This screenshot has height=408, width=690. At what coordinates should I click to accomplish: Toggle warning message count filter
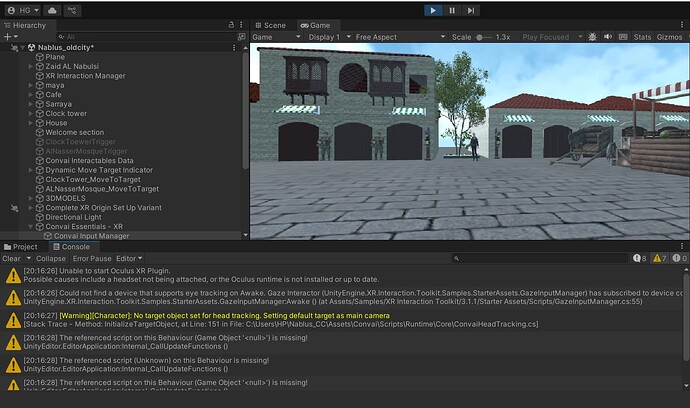point(660,259)
